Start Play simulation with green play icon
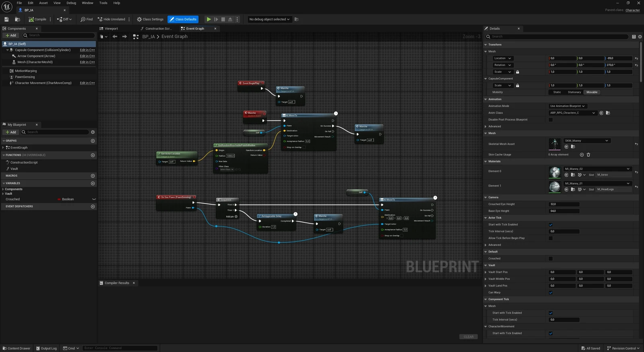Screen dimensions: 644x352 tap(208, 19)
